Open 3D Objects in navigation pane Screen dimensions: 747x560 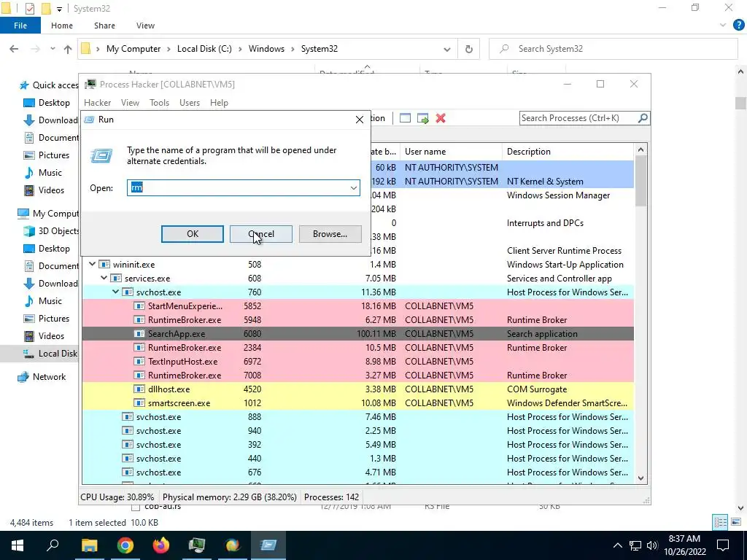pyautogui.click(x=58, y=231)
